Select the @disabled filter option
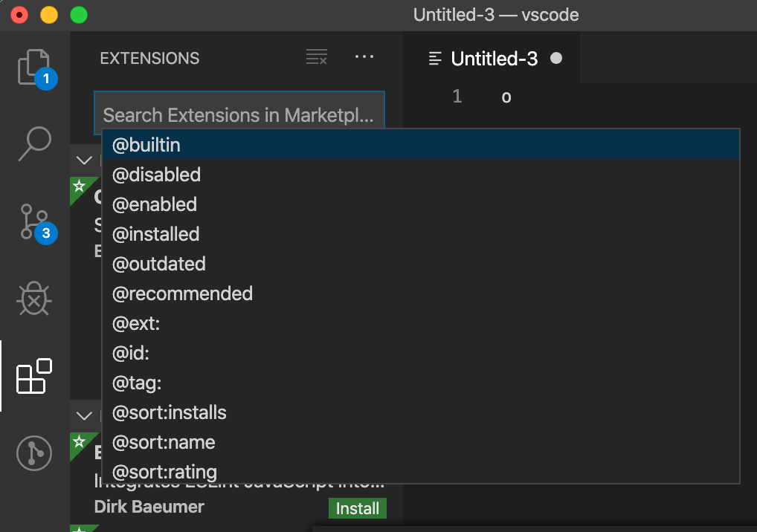 click(156, 175)
